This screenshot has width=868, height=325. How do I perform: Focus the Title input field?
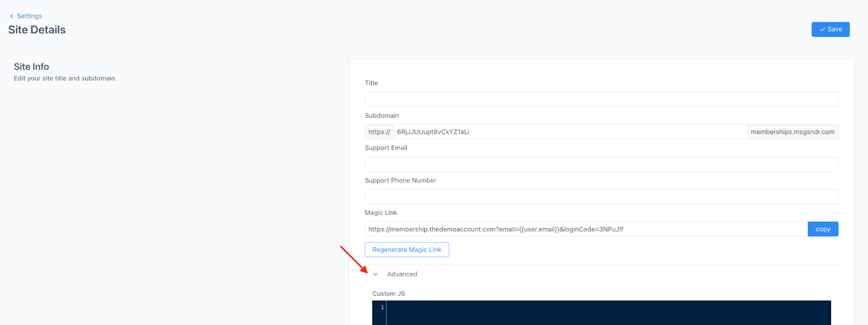click(x=601, y=99)
